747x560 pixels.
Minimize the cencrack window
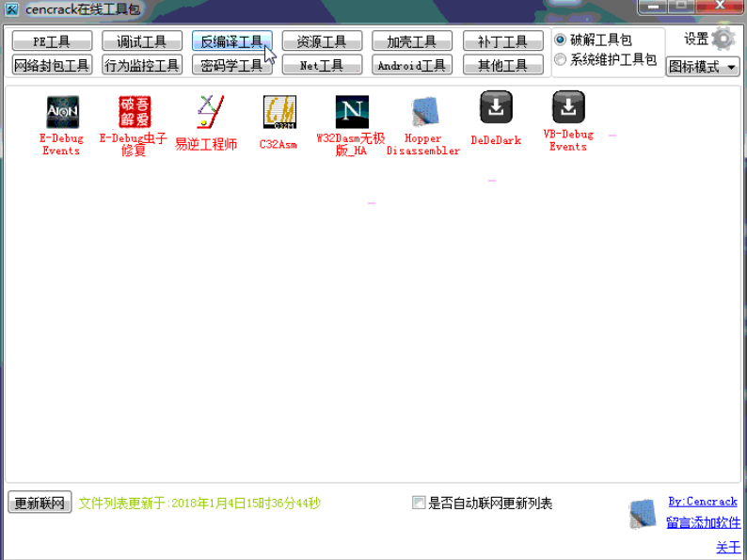click(x=653, y=7)
